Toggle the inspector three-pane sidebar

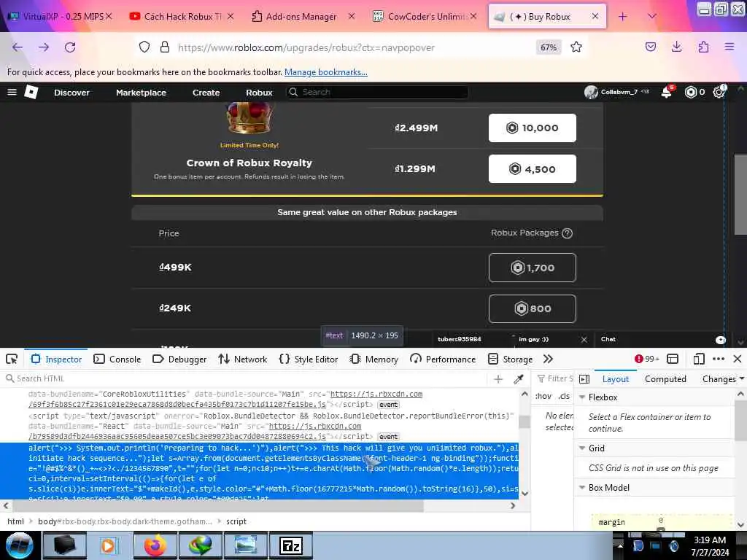(x=584, y=379)
